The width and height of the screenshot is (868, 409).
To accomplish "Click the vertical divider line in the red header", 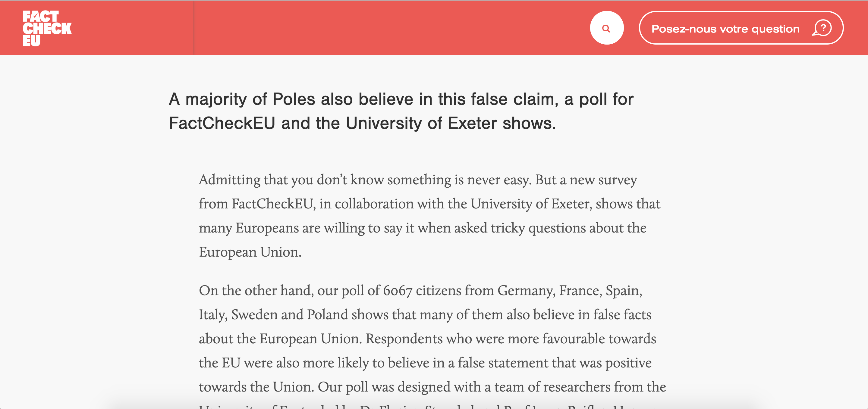I will (193, 28).
